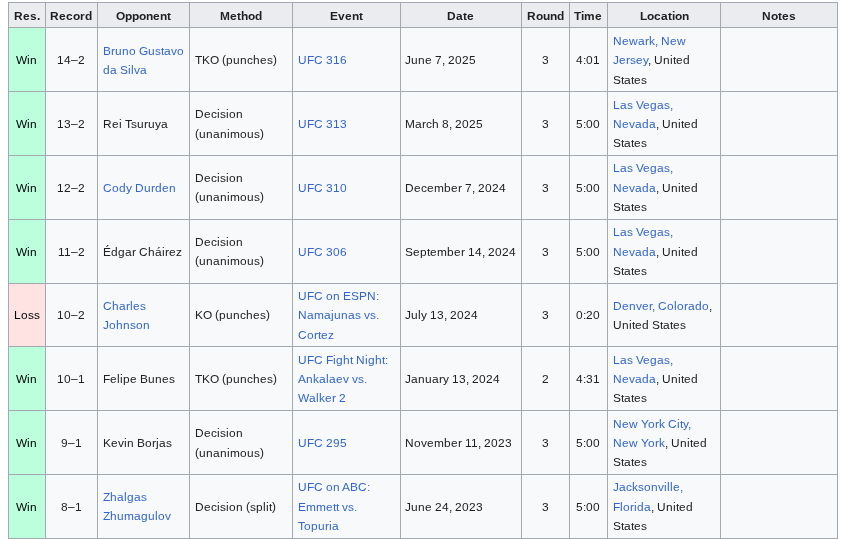Open UFC on ABC: Emmett vs. Topuria link
Screen dimensions: 842x539
pos(334,506)
